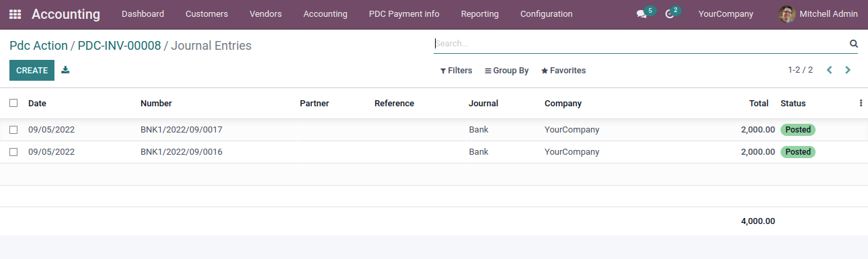This screenshot has height=259, width=868.
Task: Check the row BNK1/2022/09/0017 checkbox
Action: point(13,130)
